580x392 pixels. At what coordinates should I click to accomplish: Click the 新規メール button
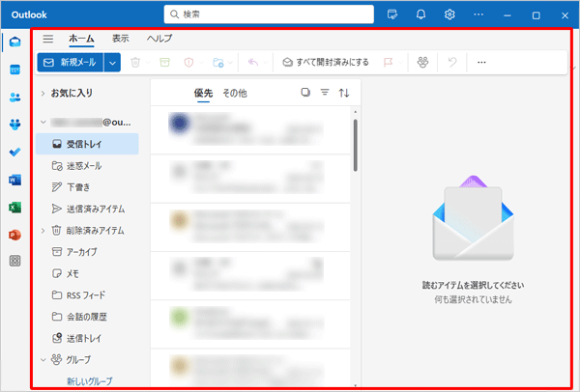tap(71, 63)
